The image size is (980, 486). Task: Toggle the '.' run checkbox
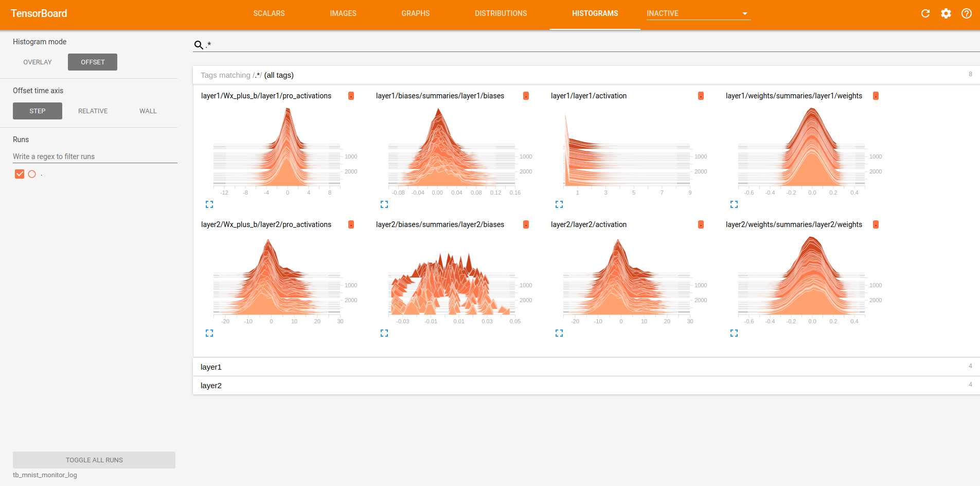[20, 174]
